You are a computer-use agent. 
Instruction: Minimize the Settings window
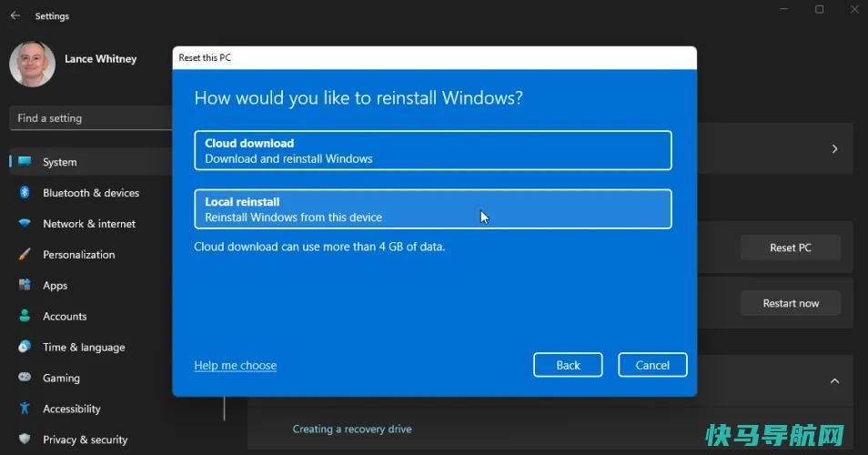point(784,9)
